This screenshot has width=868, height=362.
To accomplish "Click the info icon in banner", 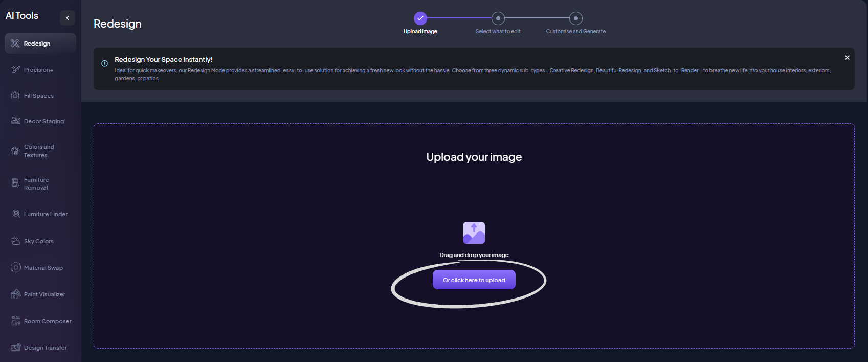I will coord(104,63).
